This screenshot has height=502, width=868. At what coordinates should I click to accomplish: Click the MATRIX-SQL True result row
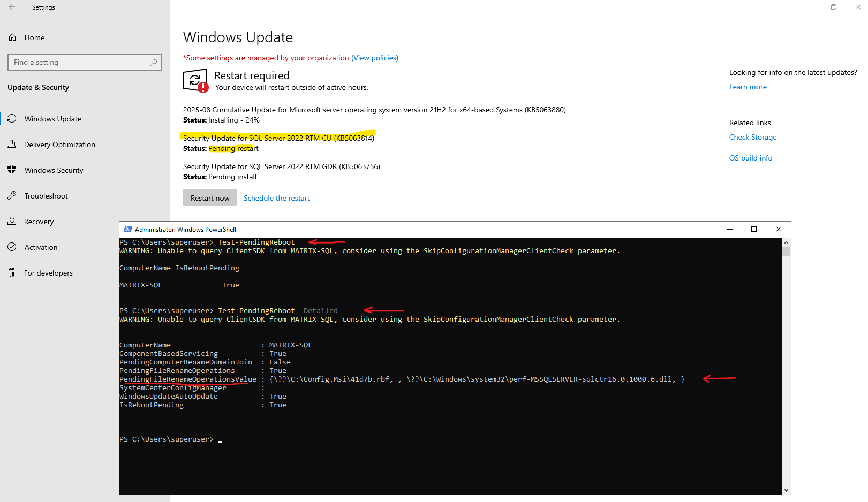click(179, 285)
